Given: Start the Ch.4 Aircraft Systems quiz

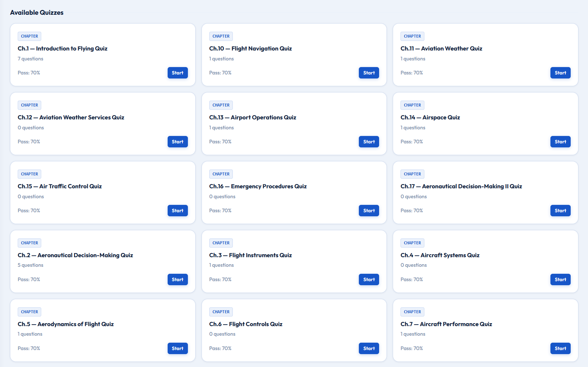Looking at the screenshot, I should point(560,280).
